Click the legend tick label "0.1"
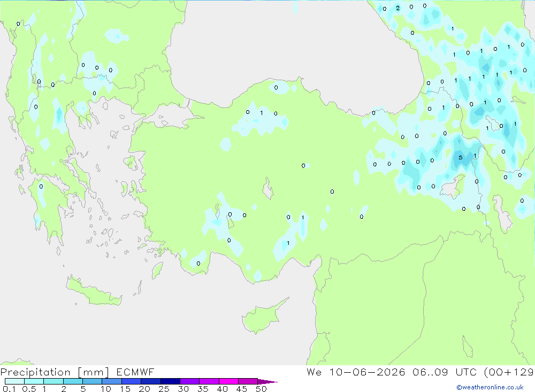This screenshot has width=535, height=392. (9, 389)
